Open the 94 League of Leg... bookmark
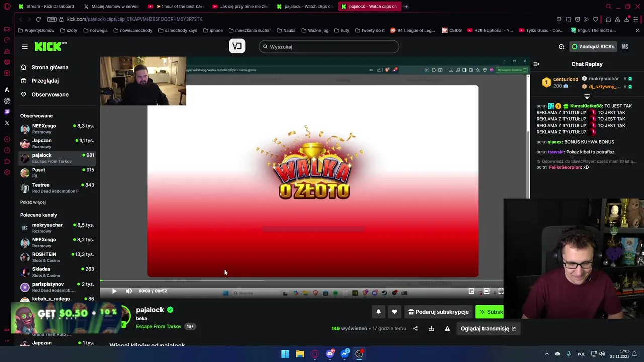644x362 pixels. [x=413, y=30]
